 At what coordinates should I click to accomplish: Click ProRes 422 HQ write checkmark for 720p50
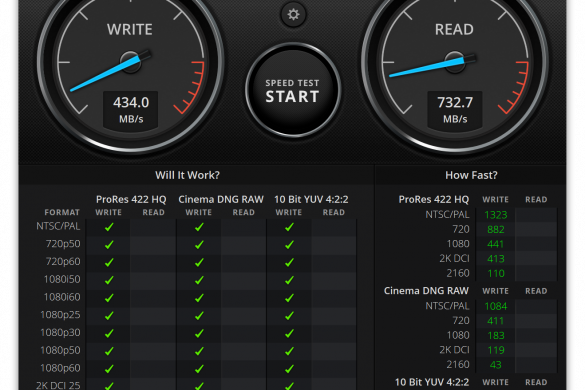coord(109,245)
